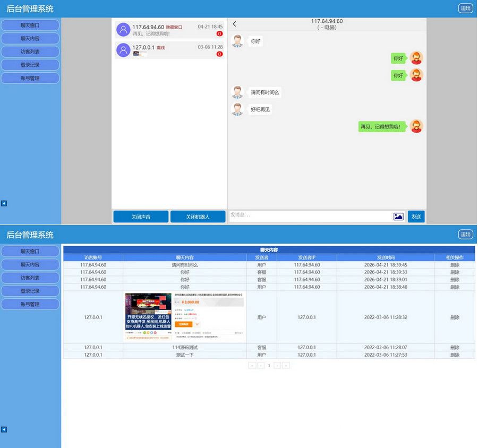Click the 发送 button to send a message
478x448 pixels.
[416, 217]
